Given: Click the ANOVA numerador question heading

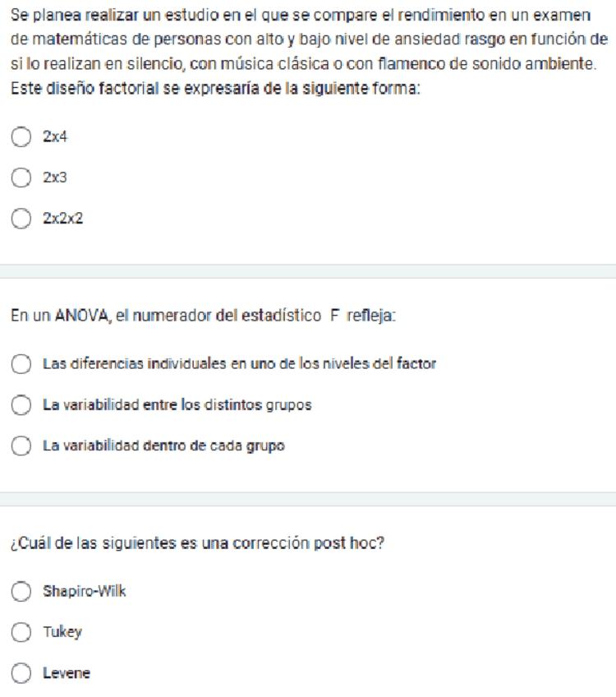Looking at the screenshot, I should click(x=204, y=316).
